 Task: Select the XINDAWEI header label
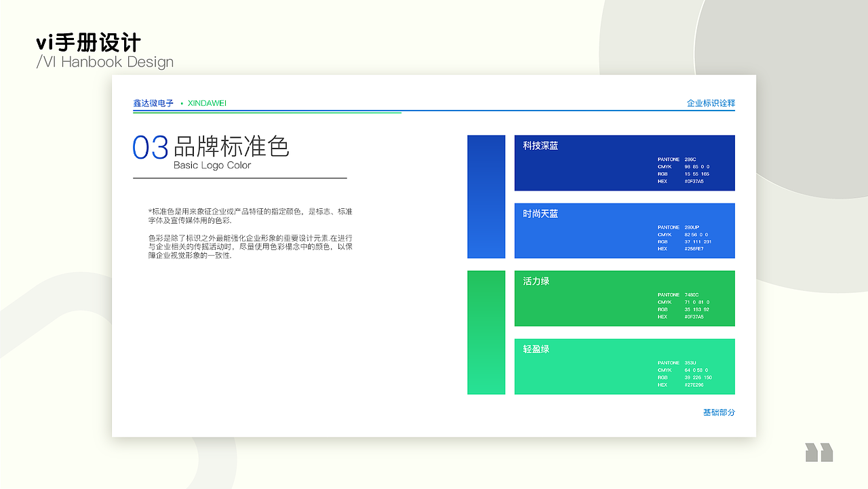click(205, 104)
